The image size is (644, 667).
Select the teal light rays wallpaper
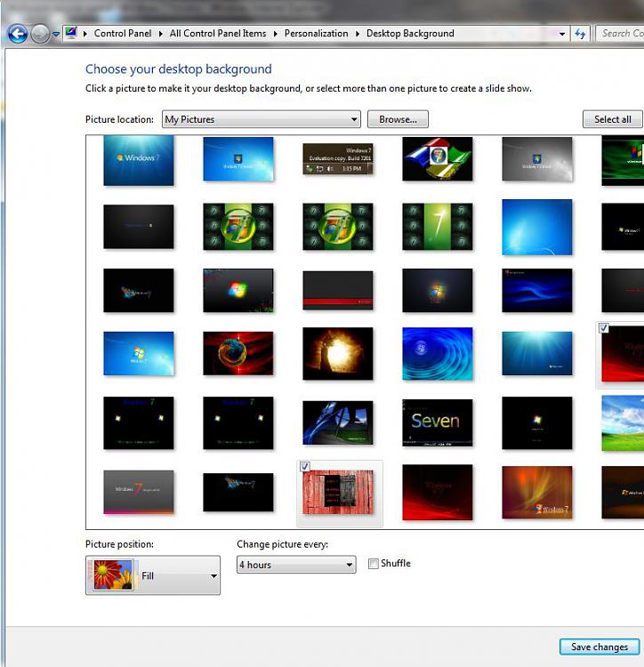536,353
